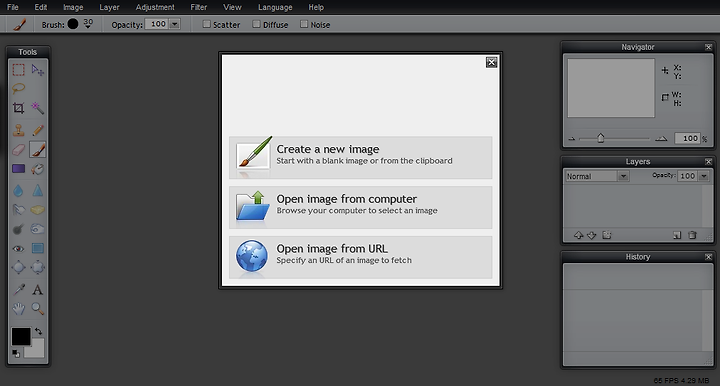This screenshot has height=386, width=720.
Task: Select the Red Eye reduction tool
Action: click(18, 248)
